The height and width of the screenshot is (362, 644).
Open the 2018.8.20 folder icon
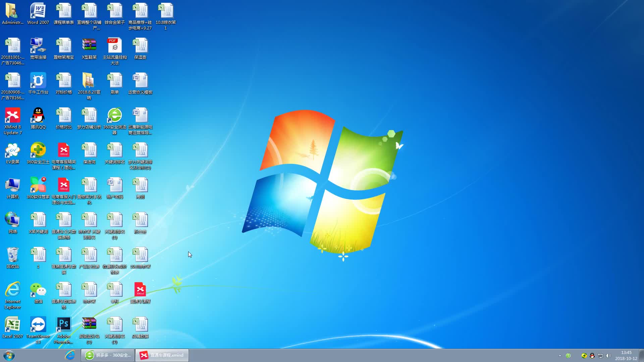[89, 86]
